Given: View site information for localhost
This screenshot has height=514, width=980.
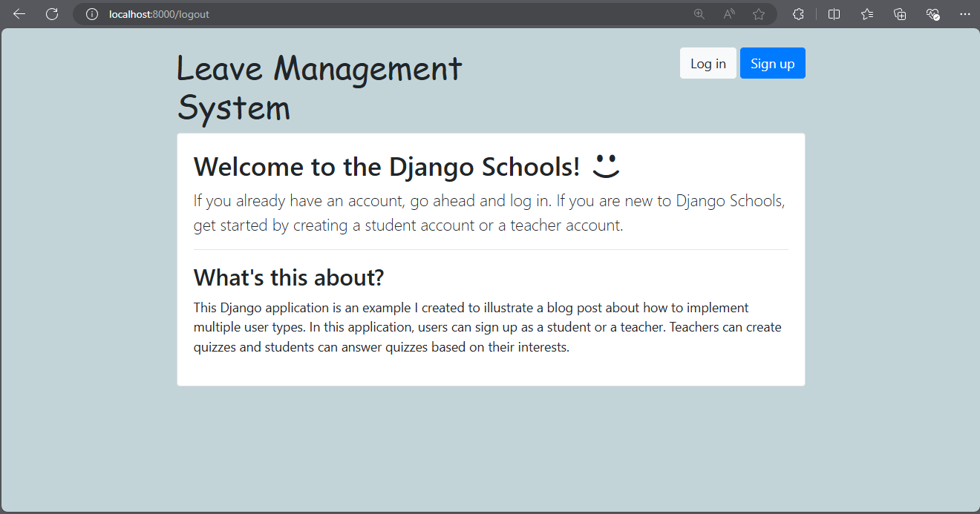Looking at the screenshot, I should pos(92,14).
